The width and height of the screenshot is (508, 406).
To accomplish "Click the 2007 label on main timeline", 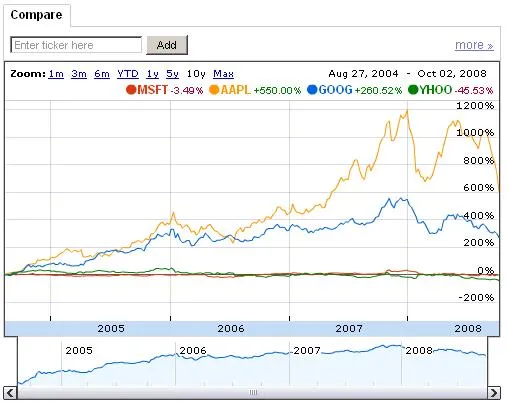I will [x=349, y=328].
